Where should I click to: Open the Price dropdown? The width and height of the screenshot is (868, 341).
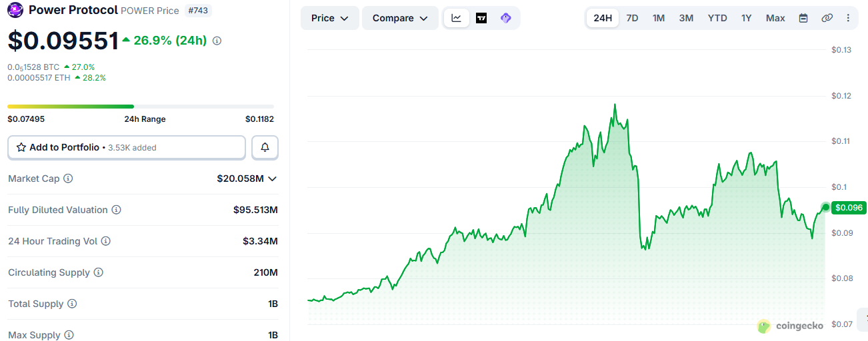click(330, 18)
